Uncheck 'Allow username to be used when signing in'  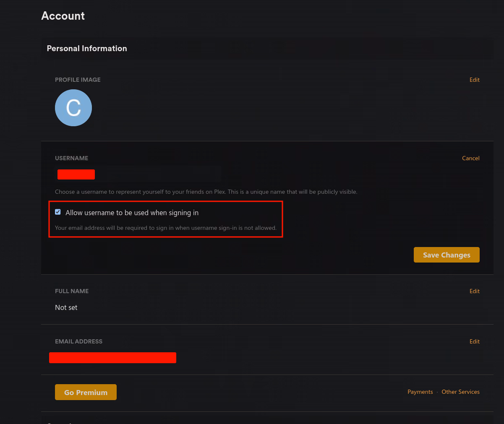[57, 212]
